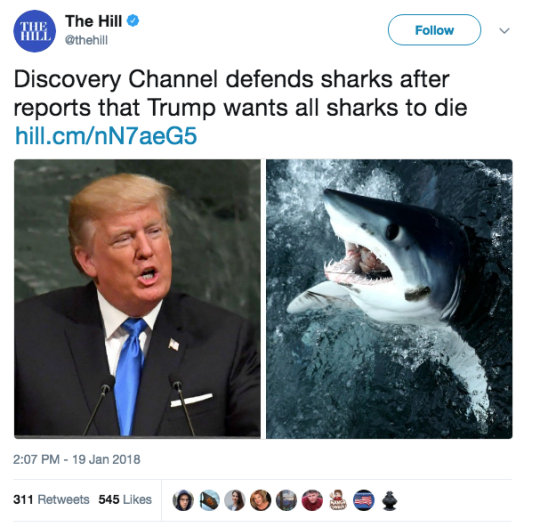Screen dimensions: 540x527
Task: View the 311 Retweets list
Action: point(51,499)
